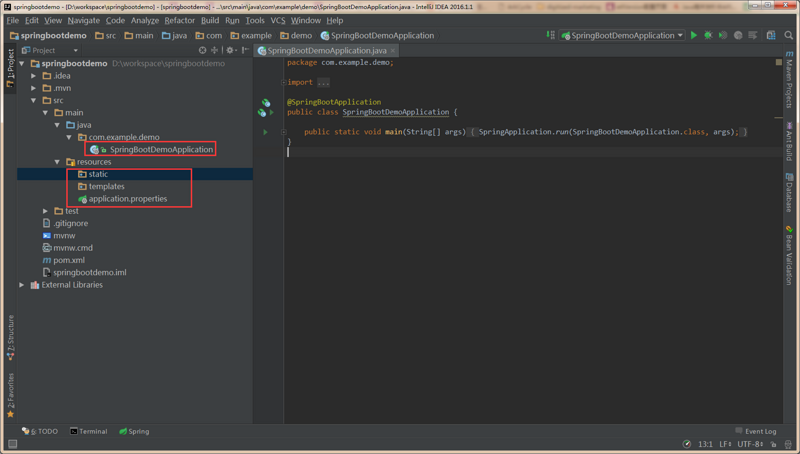Click the run gutter arrow beside main method
The width and height of the screenshot is (800, 454).
pyautogui.click(x=265, y=132)
